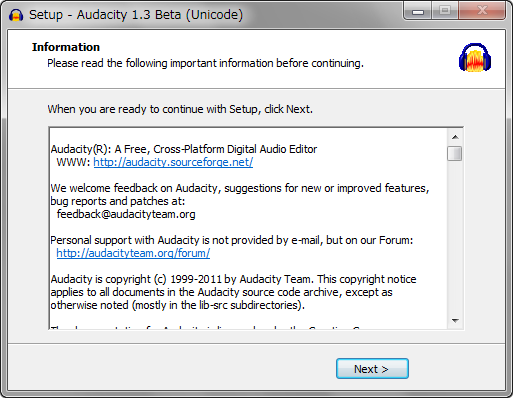Click the scroll up arrow in info box
This screenshot has height=398, width=513.
point(455,137)
